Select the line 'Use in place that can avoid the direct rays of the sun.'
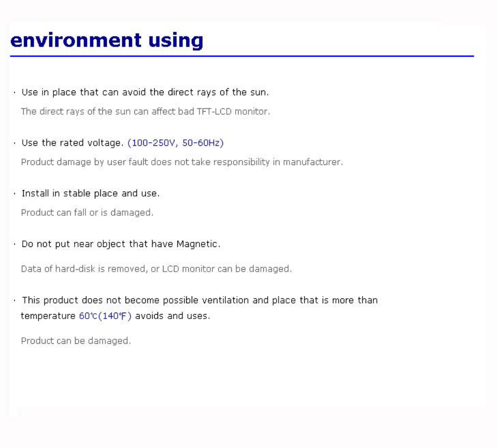Viewport: 498px width, 448px height. coord(145,92)
